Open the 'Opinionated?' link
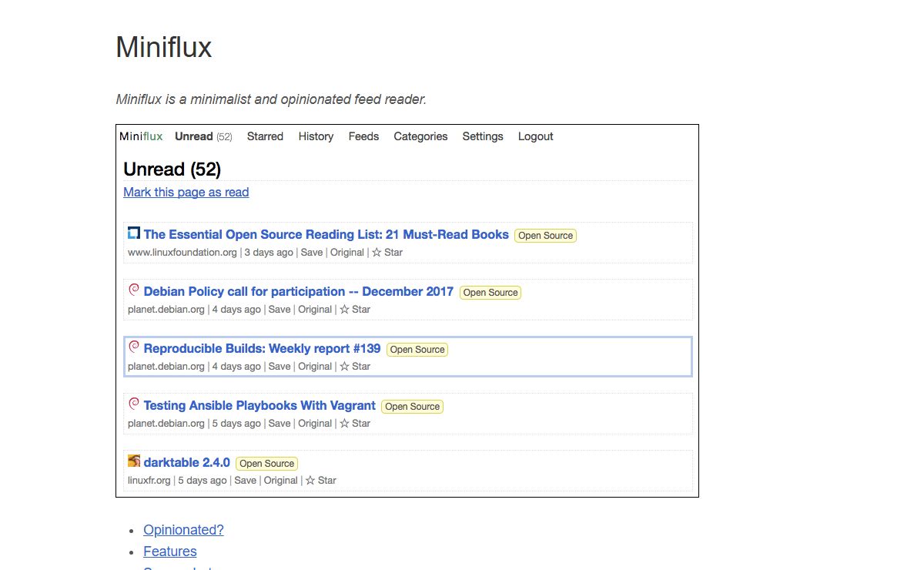The width and height of the screenshot is (924, 570). click(183, 530)
